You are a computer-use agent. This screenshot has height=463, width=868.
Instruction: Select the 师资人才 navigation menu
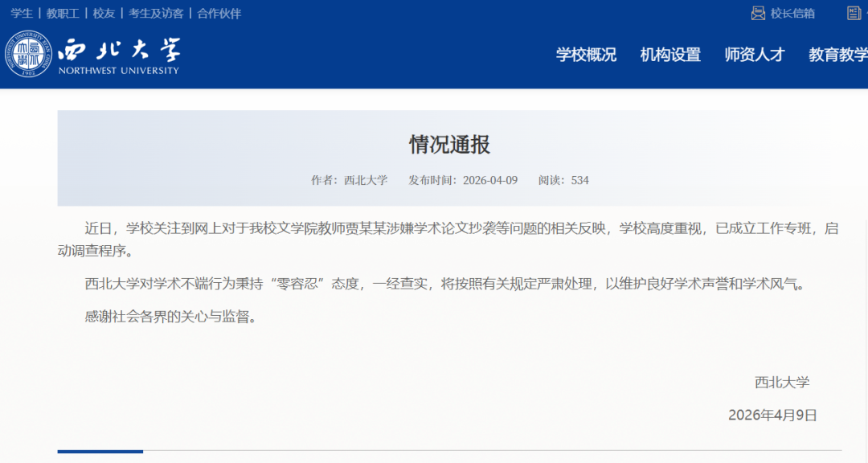tap(755, 55)
